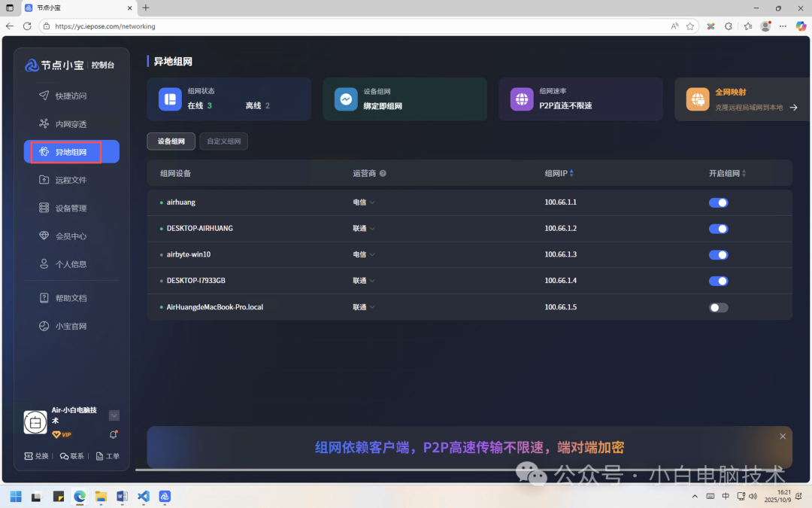Sort by 开启组网 column arrows
This screenshot has height=508, width=812.
pos(744,173)
